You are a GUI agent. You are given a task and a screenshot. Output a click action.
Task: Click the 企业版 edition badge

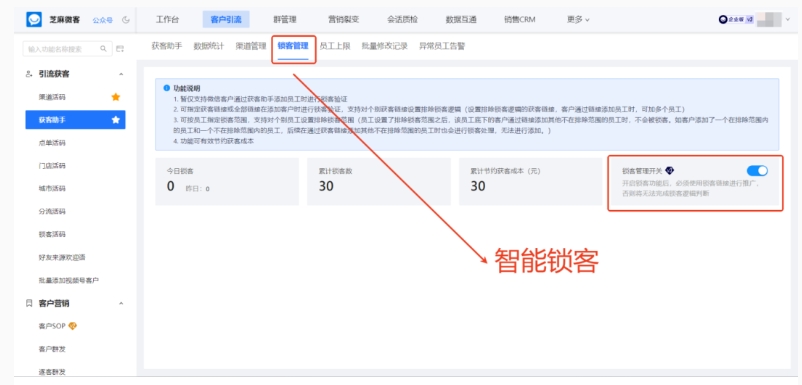(x=737, y=19)
